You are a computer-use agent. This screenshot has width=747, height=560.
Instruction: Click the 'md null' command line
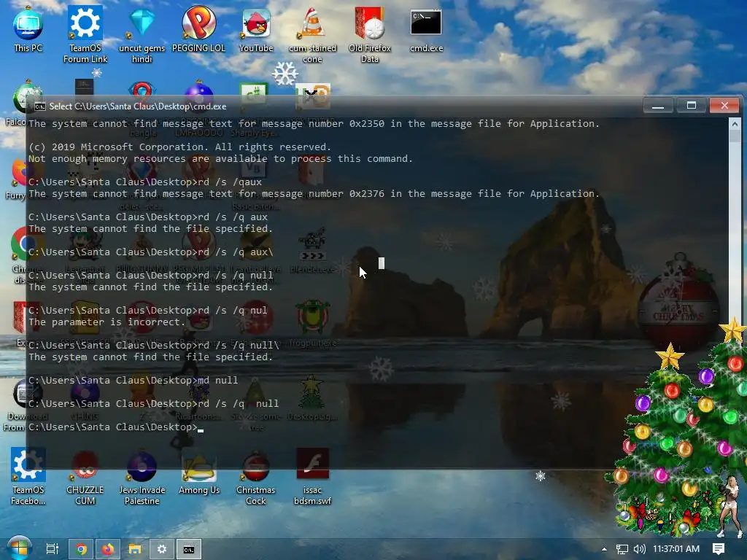[133, 381]
